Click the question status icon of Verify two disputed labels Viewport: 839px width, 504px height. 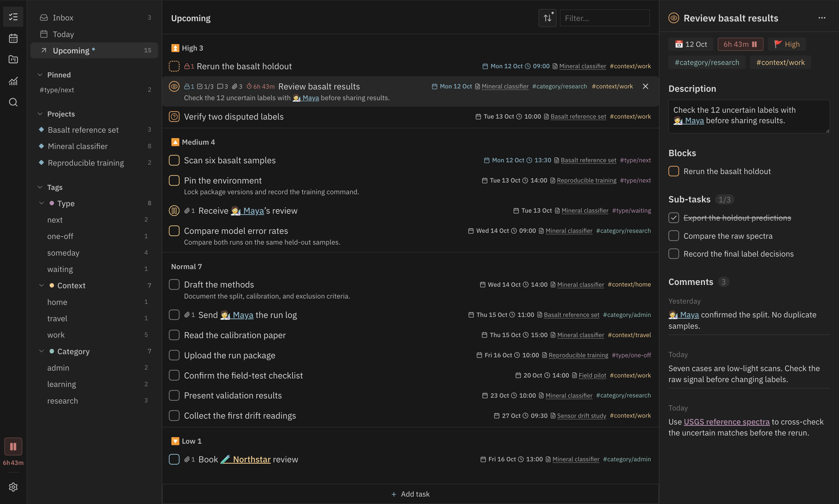(174, 117)
